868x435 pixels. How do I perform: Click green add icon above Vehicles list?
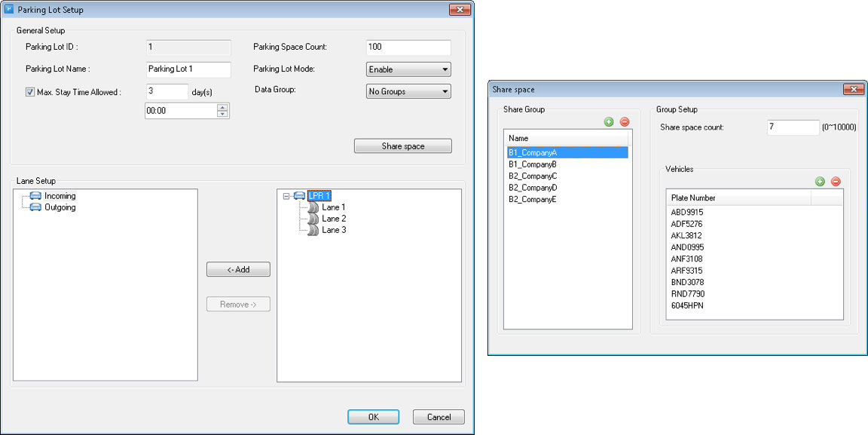point(820,182)
